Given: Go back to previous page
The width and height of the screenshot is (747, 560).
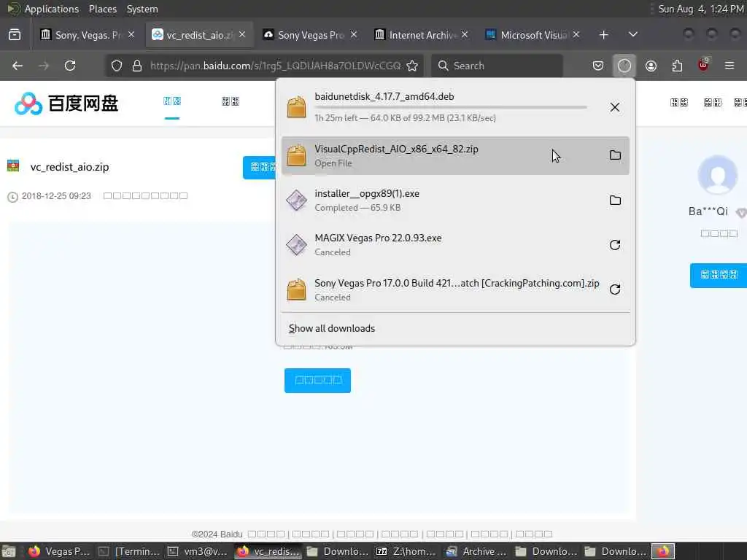Looking at the screenshot, I should click(18, 66).
